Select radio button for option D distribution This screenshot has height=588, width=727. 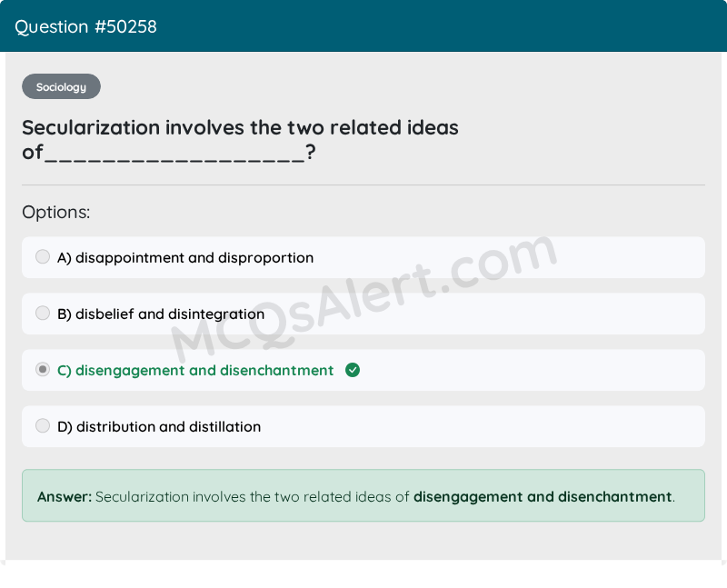pyautogui.click(x=43, y=425)
